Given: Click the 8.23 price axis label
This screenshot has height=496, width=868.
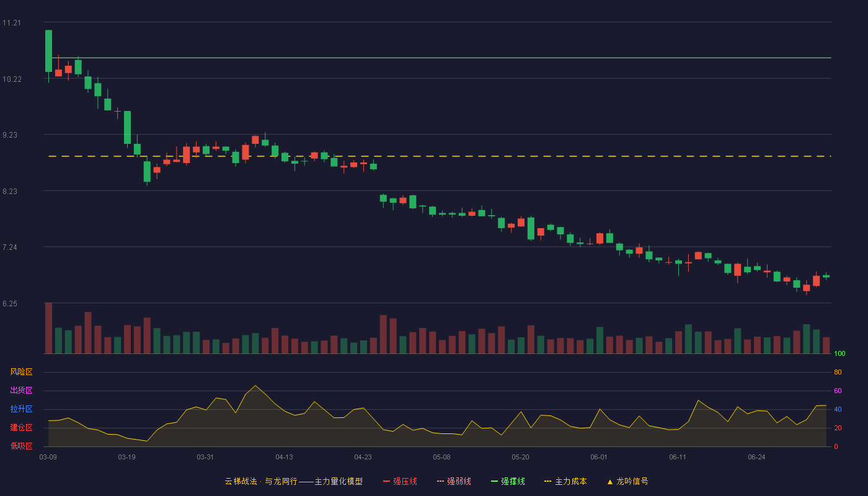Looking at the screenshot, I should click(x=9, y=192).
